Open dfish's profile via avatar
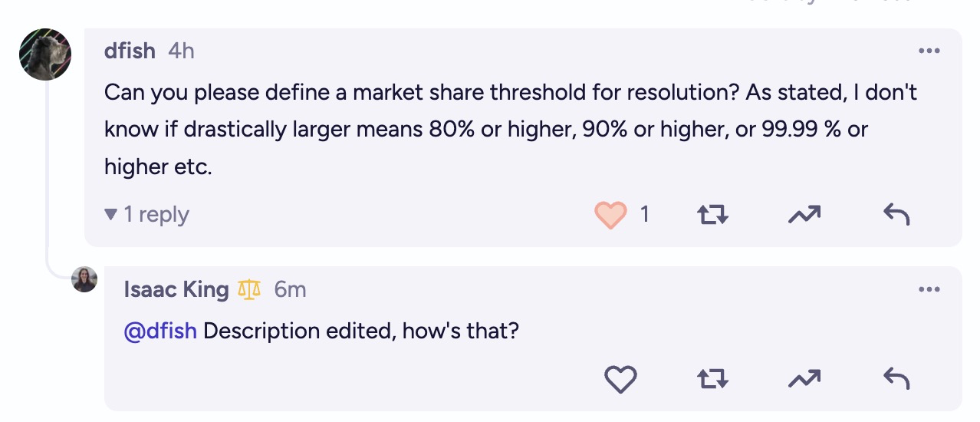Screen dimensions: 980x422 point(45,54)
